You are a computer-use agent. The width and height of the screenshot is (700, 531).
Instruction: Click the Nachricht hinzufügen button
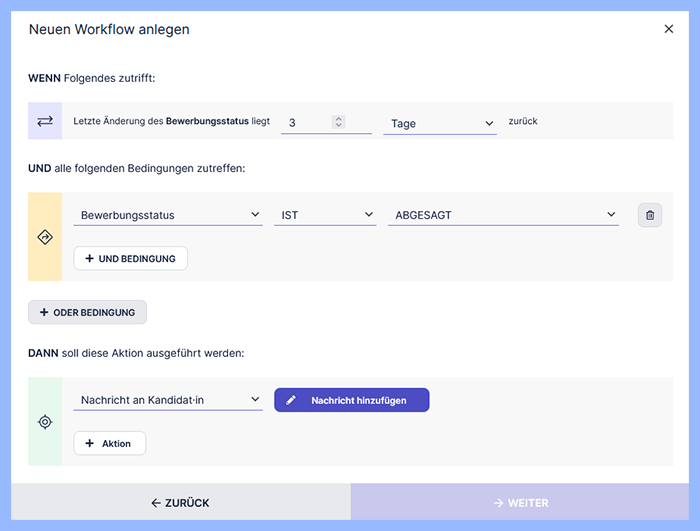pos(352,400)
